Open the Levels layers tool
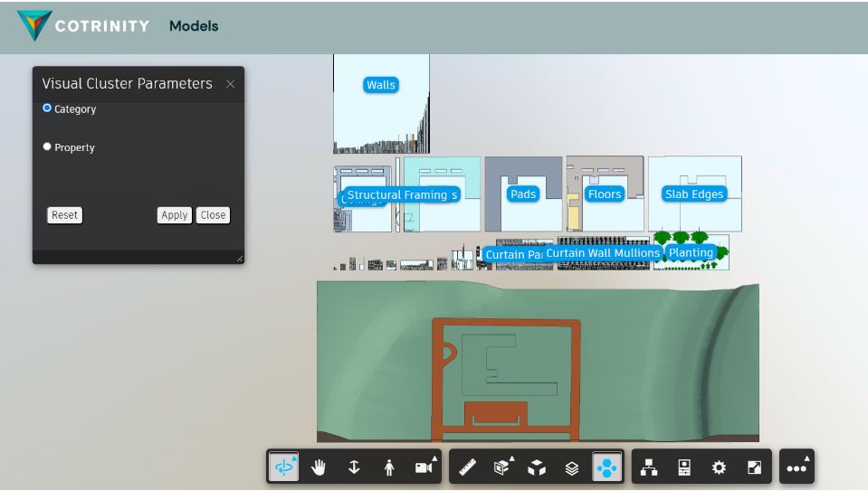Screen dimensions: 868x491 pyautogui.click(x=572, y=467)
